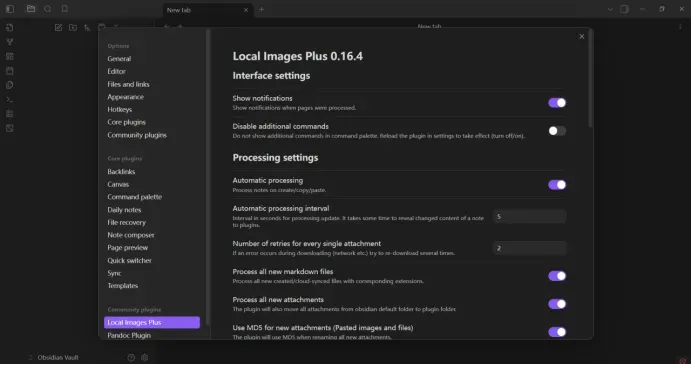The height and width of the screenshot is (365, 691).
Task: Select Backlinks plugin settings
Action: point(121,171)
